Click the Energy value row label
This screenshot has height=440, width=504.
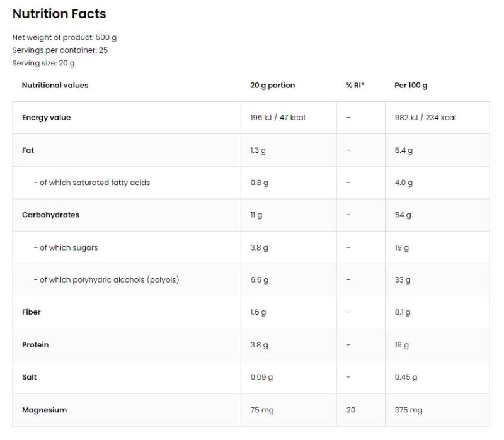46,118
